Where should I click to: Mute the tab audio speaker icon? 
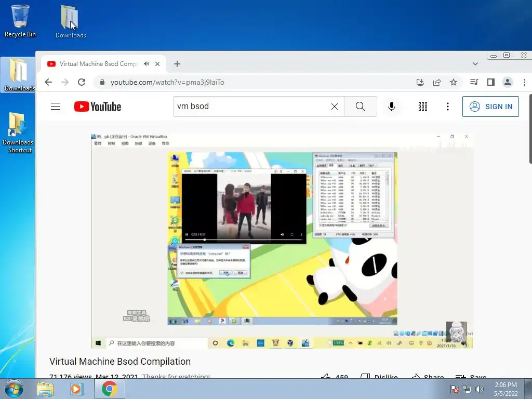146,64
